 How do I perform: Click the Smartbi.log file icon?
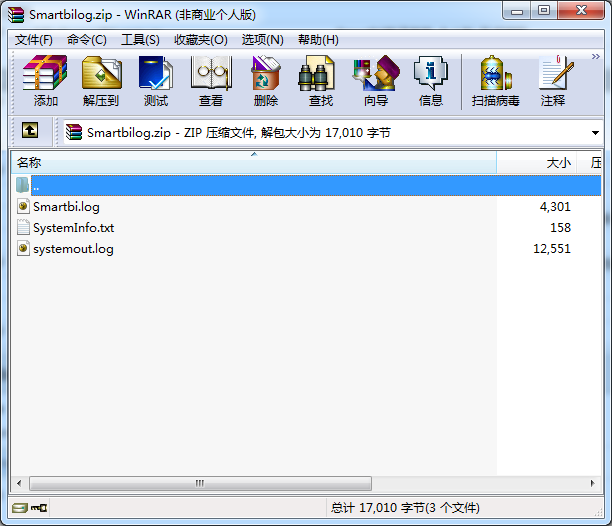point(23,206)
